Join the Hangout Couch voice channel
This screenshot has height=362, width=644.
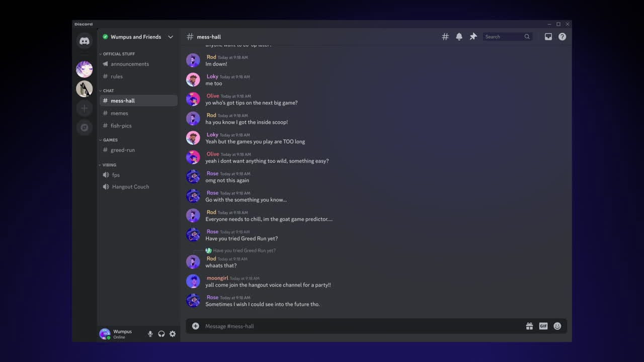(x=139, y=187)
